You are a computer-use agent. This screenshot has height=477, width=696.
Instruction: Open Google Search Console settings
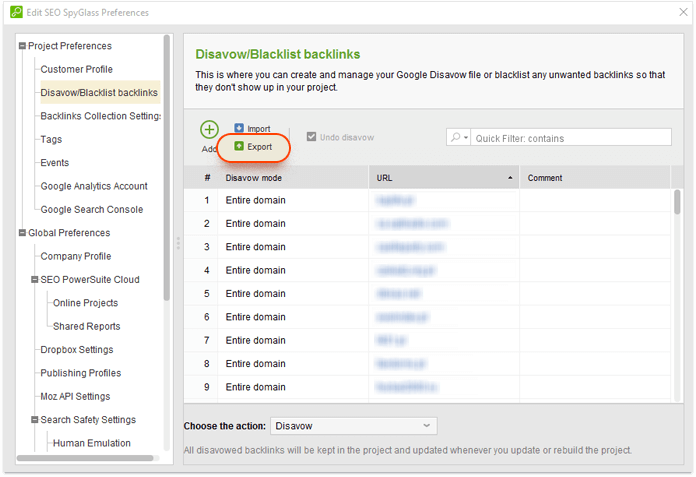pos(92,209)
